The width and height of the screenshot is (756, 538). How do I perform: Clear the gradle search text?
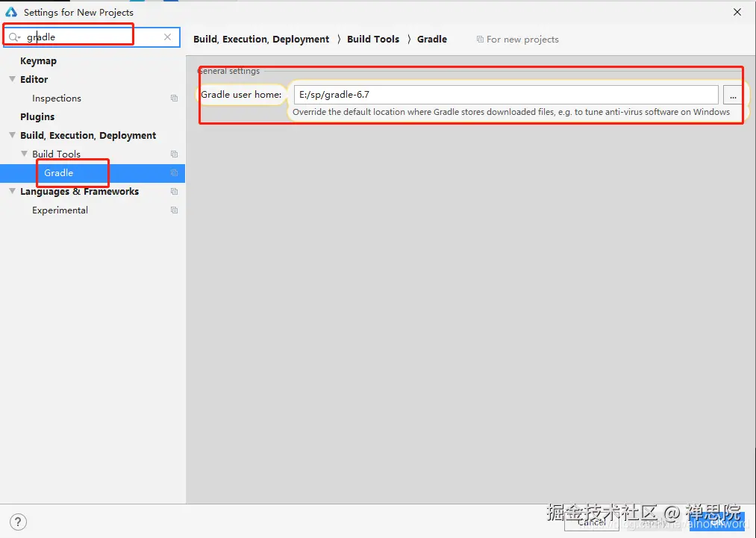click(167, 37)
